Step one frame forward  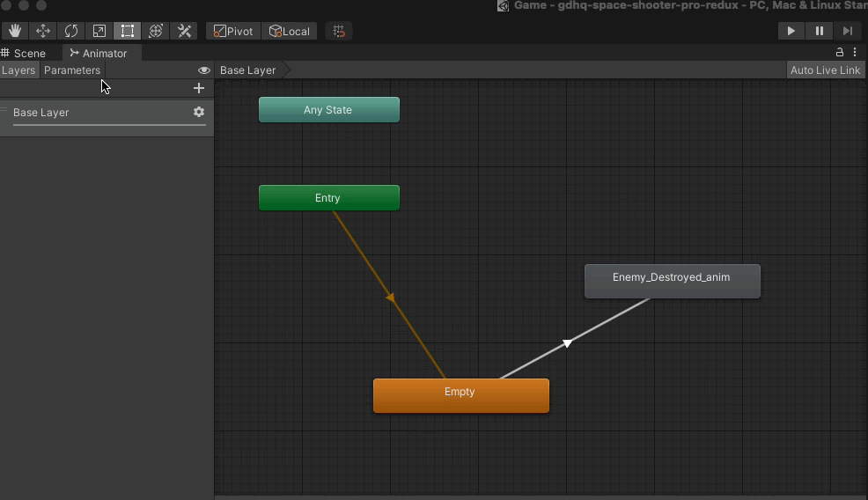848,31
